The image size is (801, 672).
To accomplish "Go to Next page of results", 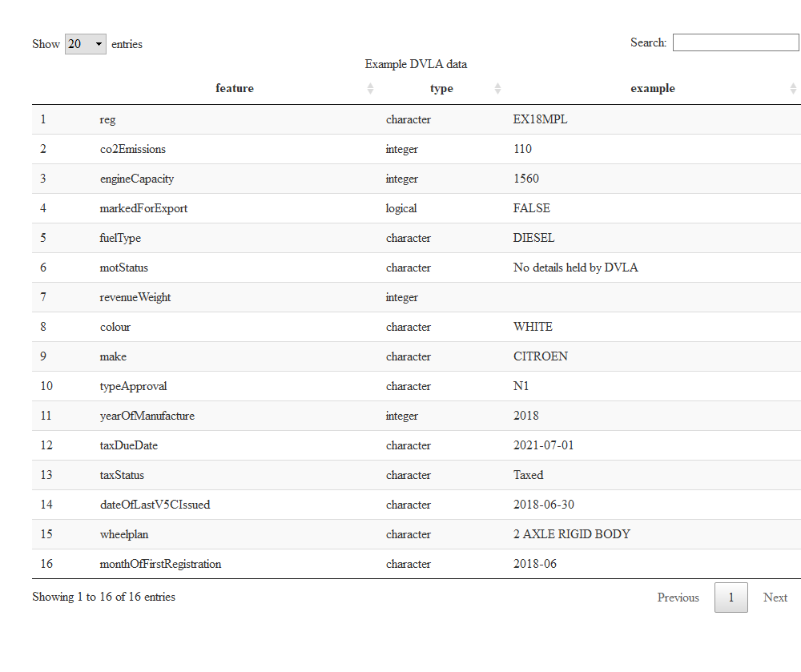I will coord(775,598).
